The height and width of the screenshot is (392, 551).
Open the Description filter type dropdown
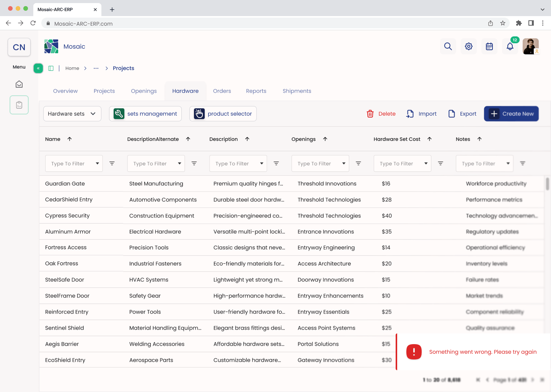(x=238, y=163)
